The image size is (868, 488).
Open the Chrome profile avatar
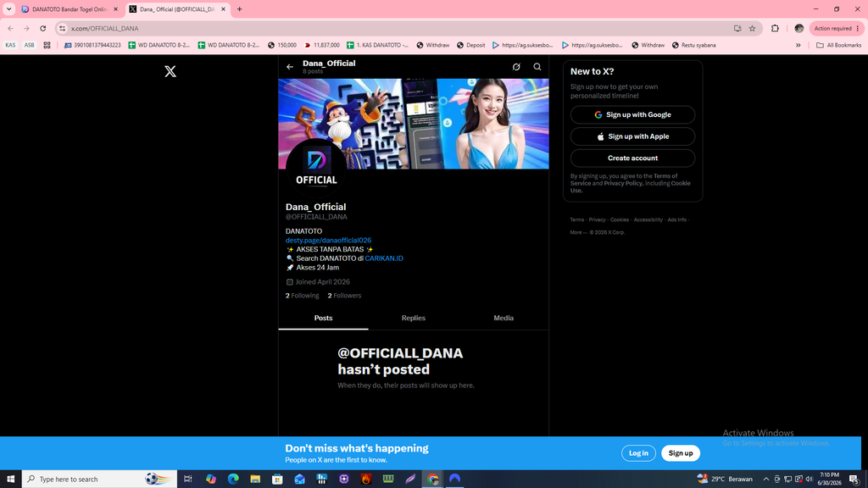[798, 28]
